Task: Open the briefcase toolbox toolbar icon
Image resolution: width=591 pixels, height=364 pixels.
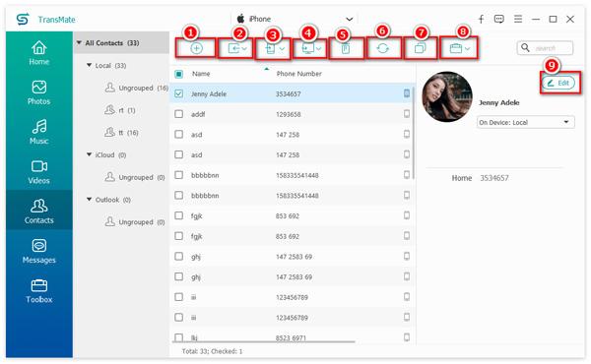Action: [x=459, y=48]
